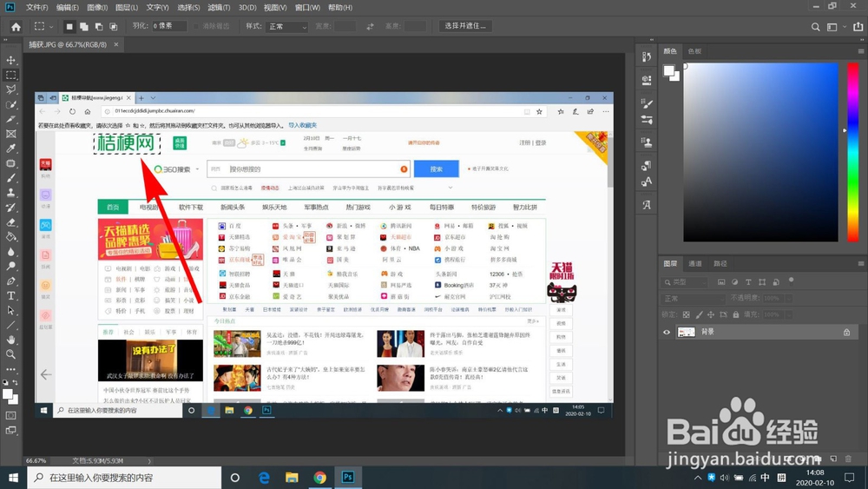The width and height of the screenshot is (868, 489).
Task: Toggle the 消除锯齿 anti-alias checkbox
Action: 196,26
